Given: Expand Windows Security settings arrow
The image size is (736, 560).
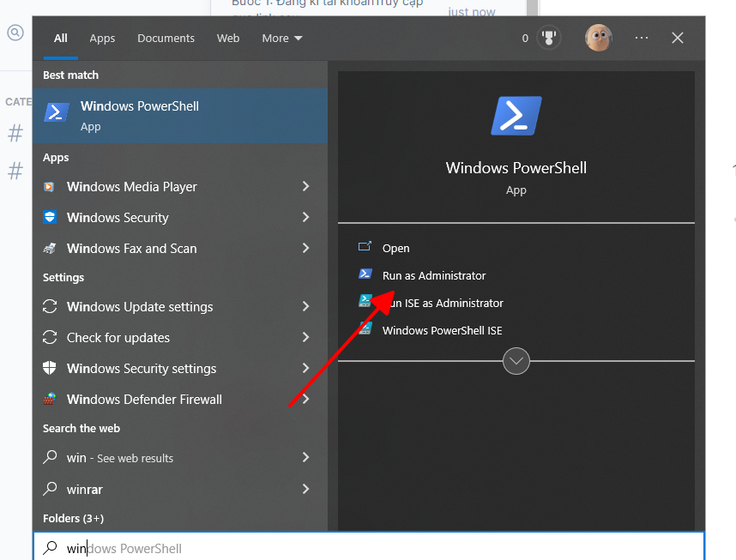Looking at the screenshot, I should [305, 368].
